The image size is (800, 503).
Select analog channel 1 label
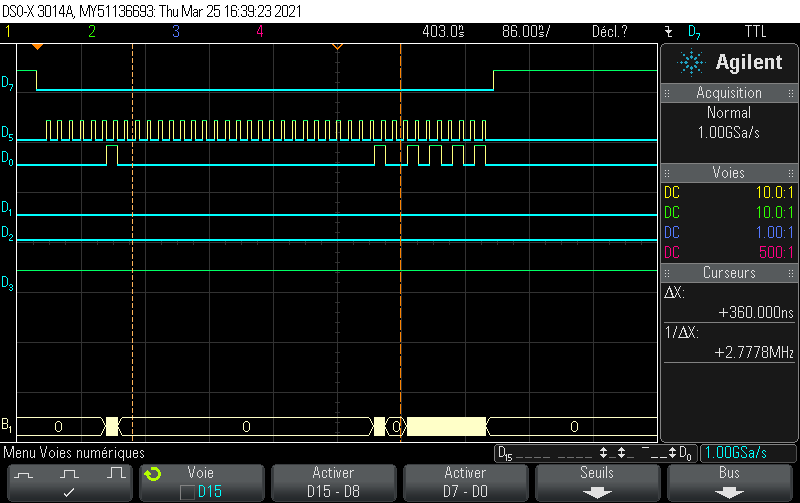tap(8, 32)
